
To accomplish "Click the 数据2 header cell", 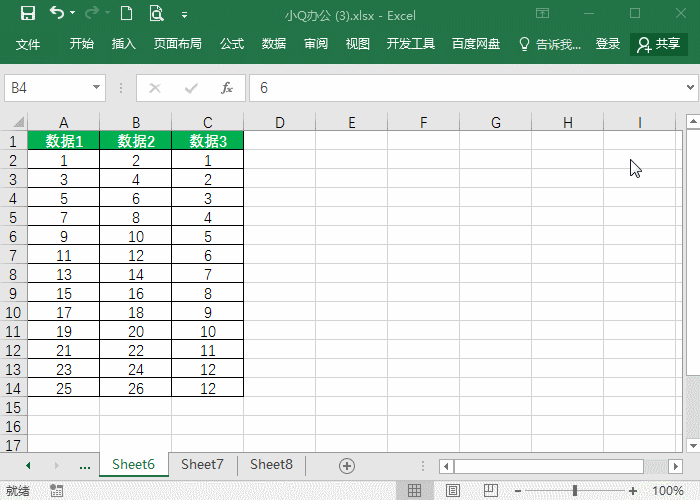I will tap(136, 141).
